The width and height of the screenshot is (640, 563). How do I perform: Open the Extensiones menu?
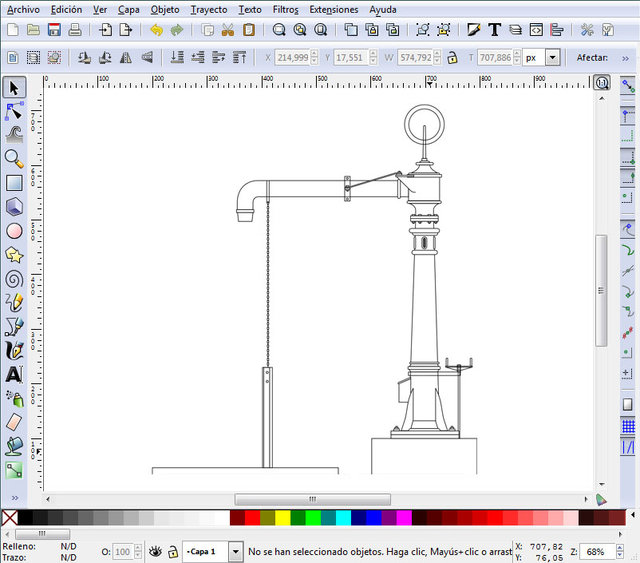pos(333,9)
